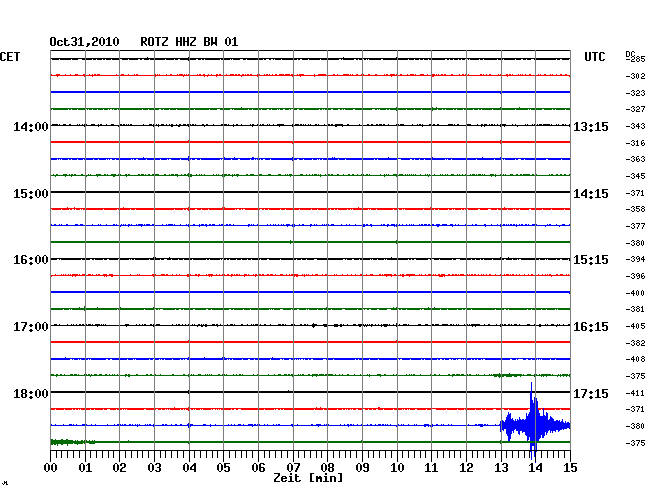Click the DC value -285

[635, 59]
